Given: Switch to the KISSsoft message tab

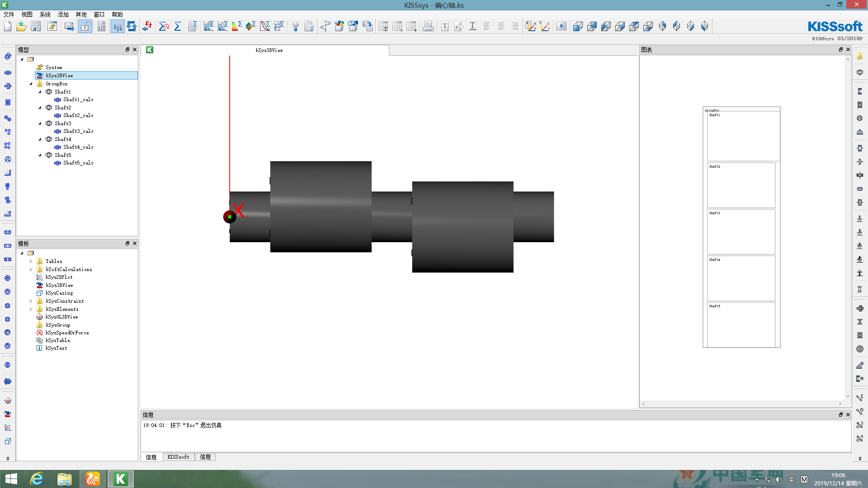Looking at the screenshot, I should (x=179, y=457).
